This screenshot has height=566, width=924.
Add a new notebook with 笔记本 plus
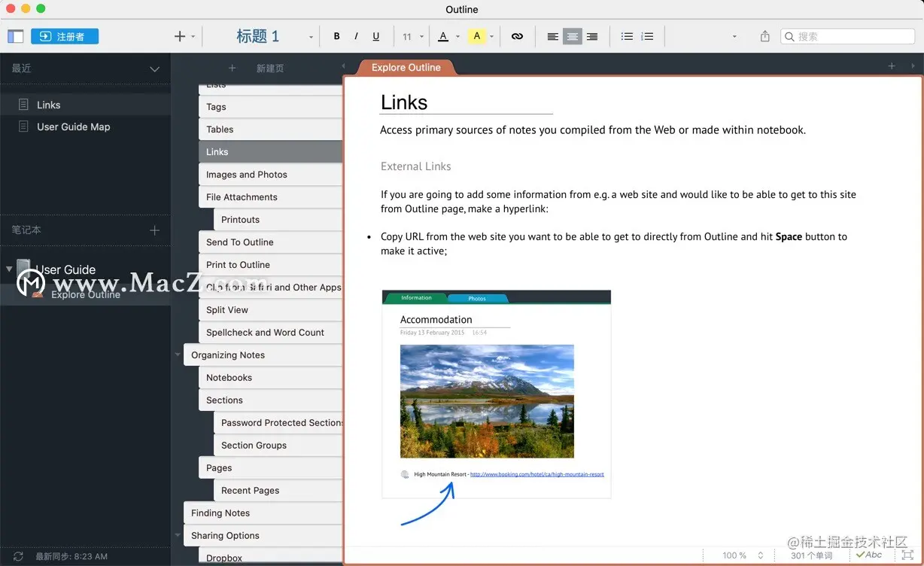click(x=154, y=230)
